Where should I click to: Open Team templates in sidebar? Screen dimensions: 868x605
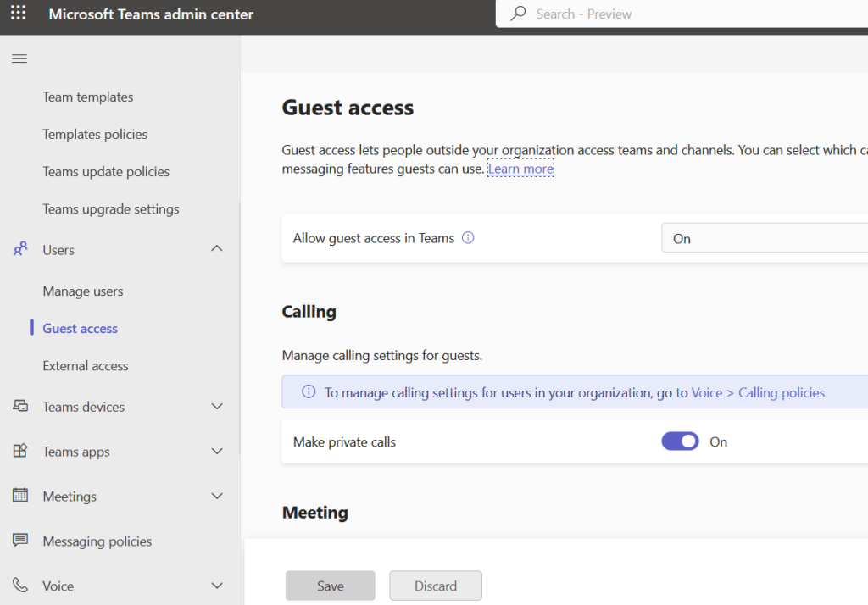(x=88, y=97)
